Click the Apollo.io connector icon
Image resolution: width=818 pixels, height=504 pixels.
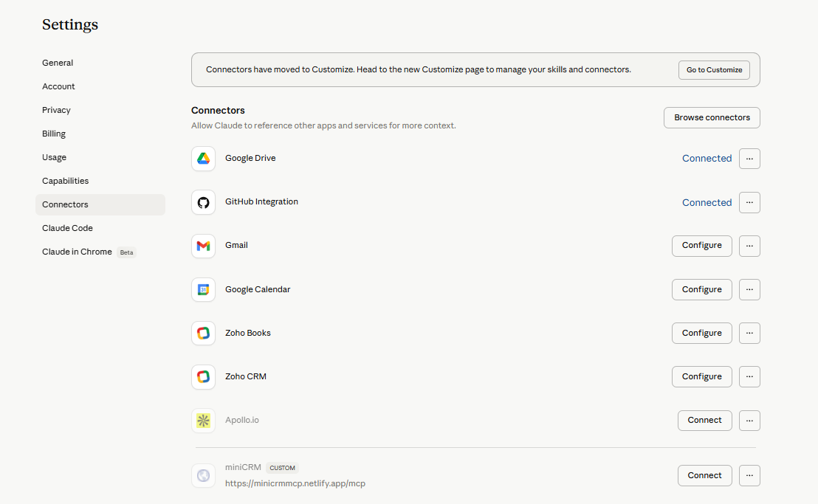(x=203, y=420)
